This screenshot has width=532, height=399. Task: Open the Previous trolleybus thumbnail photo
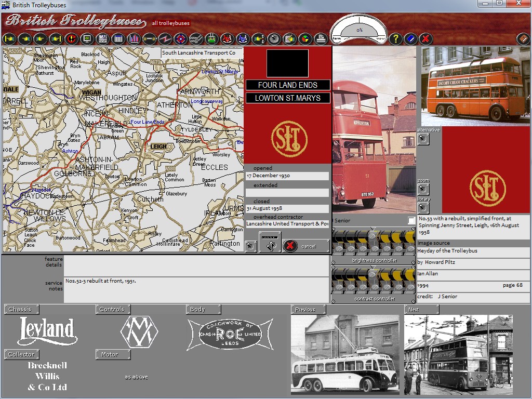[345, 355]
